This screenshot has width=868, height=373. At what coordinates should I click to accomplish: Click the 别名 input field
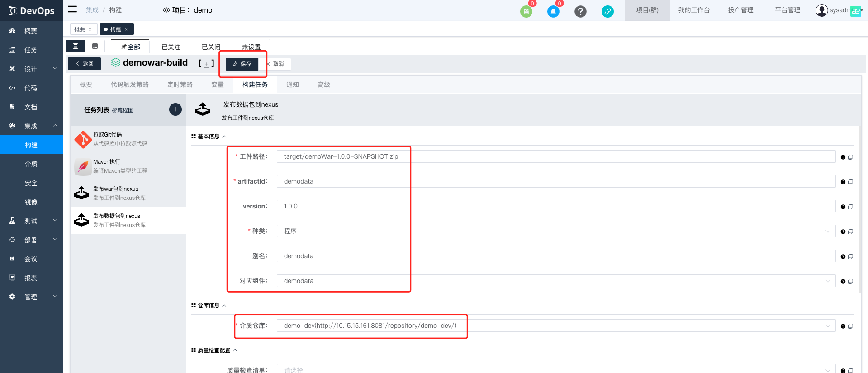(x=556, y=256)
